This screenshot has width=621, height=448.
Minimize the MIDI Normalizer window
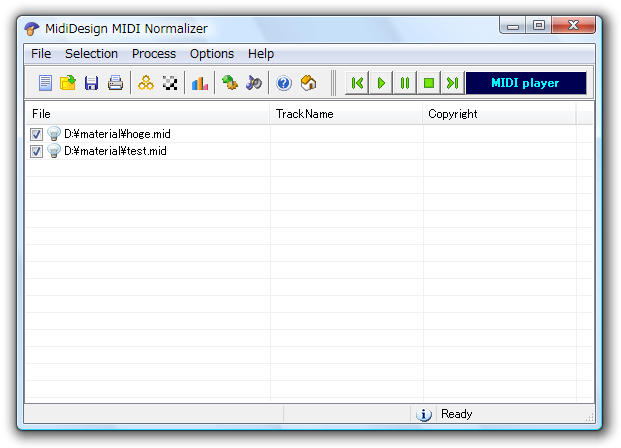point(513,25)
